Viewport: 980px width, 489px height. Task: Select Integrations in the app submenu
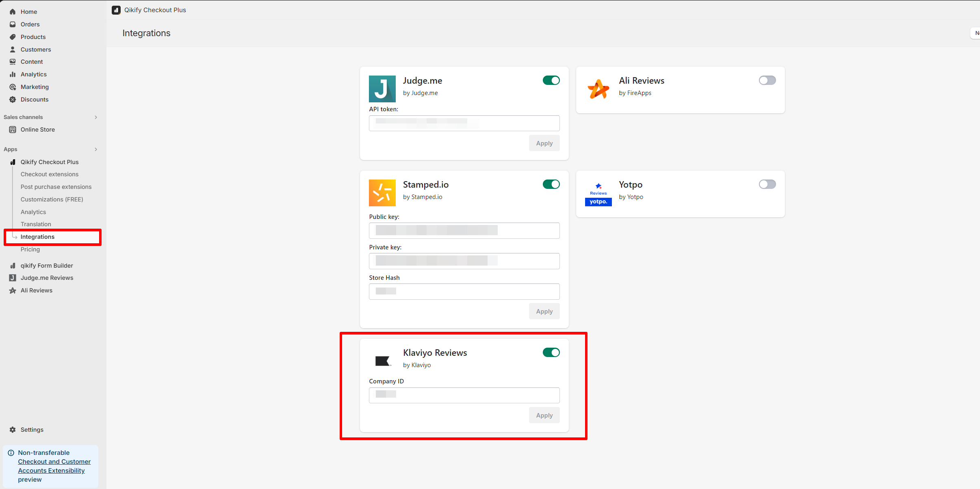37,237
